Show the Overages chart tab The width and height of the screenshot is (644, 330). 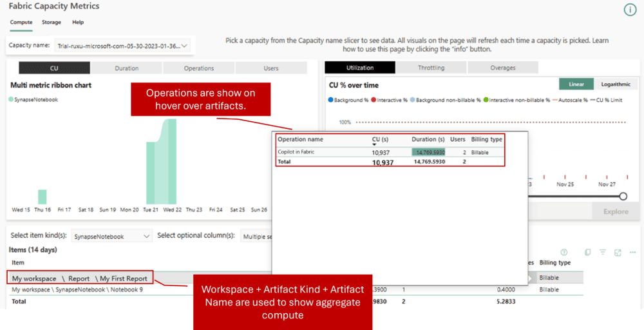click(x=503, y=68)
